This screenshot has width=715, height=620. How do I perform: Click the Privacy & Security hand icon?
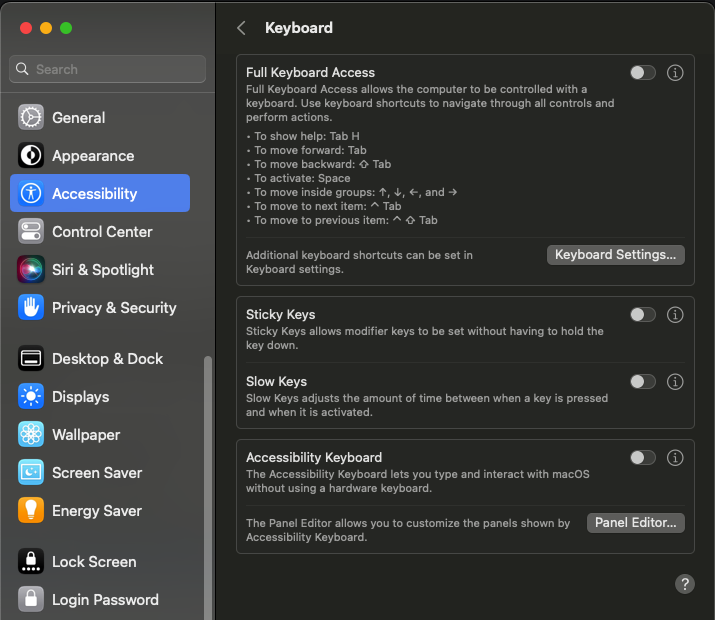click(x=31, y=307)
